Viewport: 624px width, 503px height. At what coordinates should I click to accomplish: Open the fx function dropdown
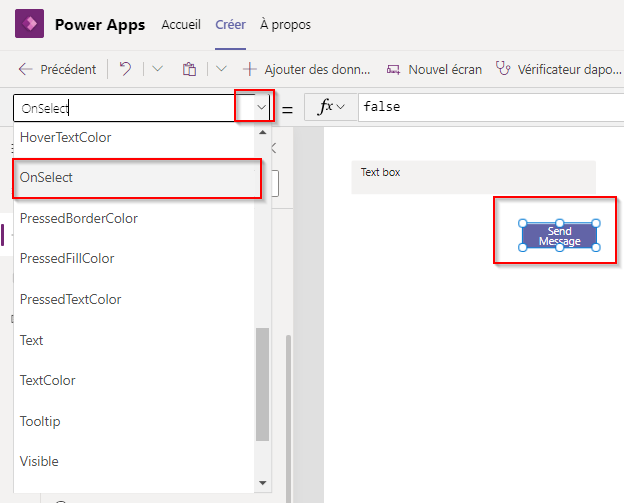pos(331,107)
